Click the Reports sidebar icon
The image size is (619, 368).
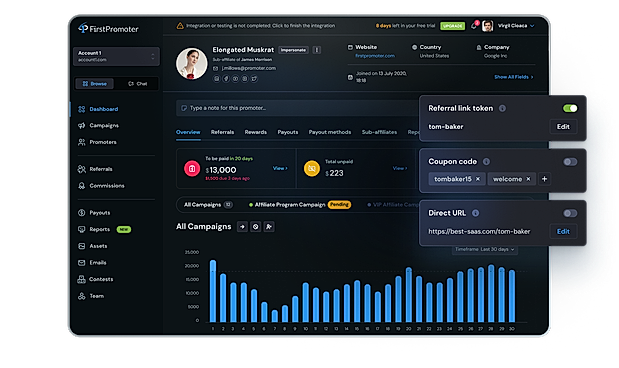[x=82, y=229]
